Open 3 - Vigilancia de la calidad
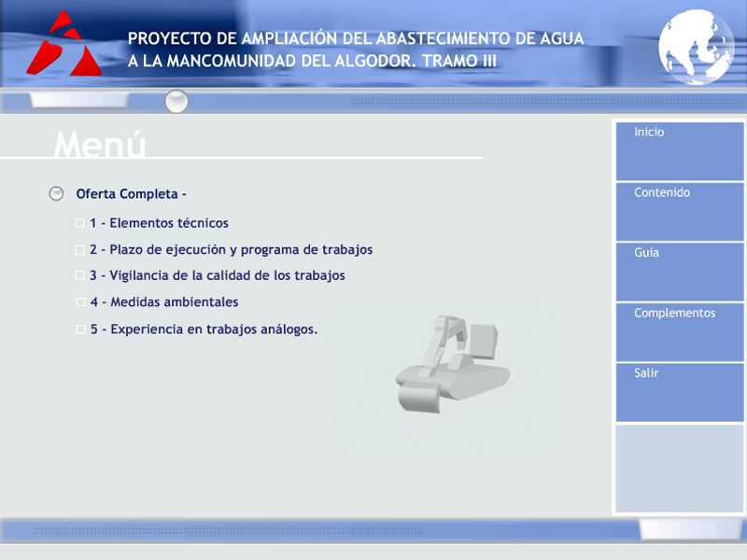The image size is (747, 560). [218, 275]
